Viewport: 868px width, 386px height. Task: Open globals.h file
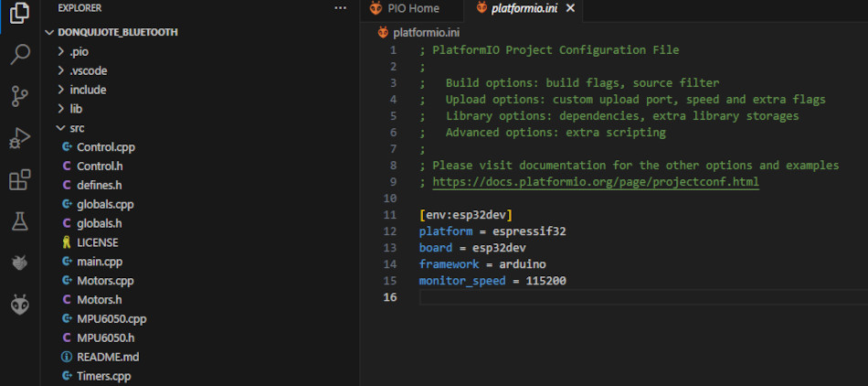click(x=99, y=223)
